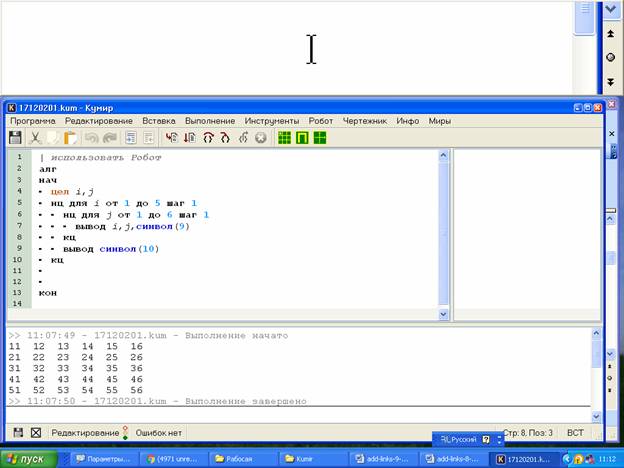This screenshot has width=624, height=468.
Task: Click code line 5 нц для i
Action: tap(124, 203)
